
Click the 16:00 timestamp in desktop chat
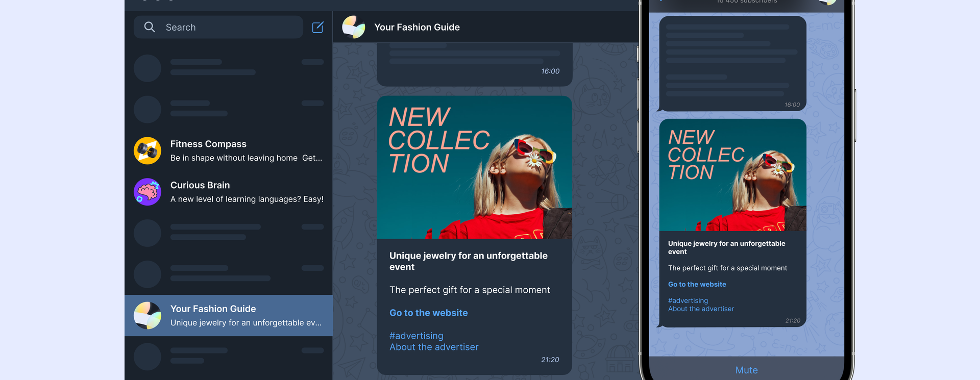click(x=550, y=71)
